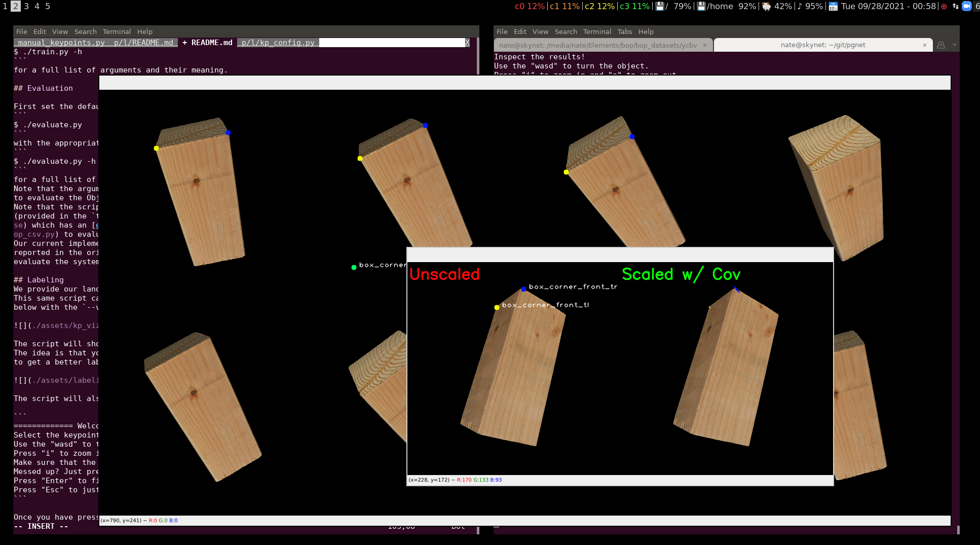Click the '-- INSERT --' vim mode indicator

point(41,526)
